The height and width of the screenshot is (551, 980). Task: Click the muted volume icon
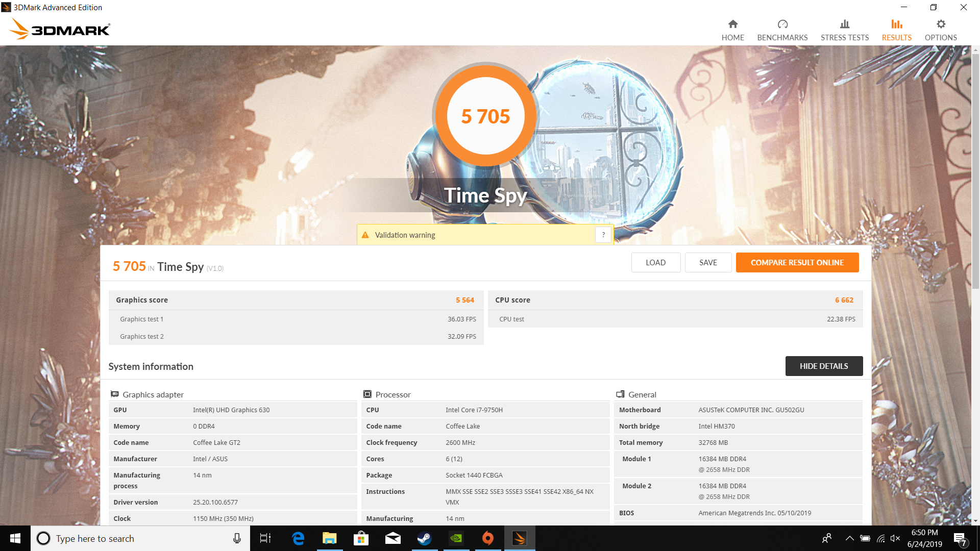(895, 538)
